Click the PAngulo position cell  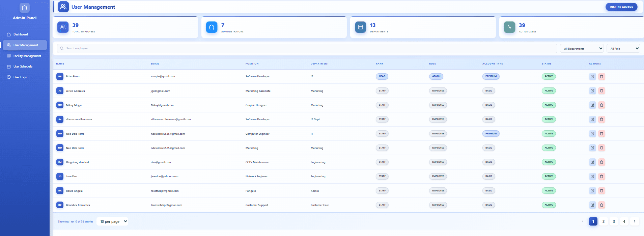click(251, 191)
